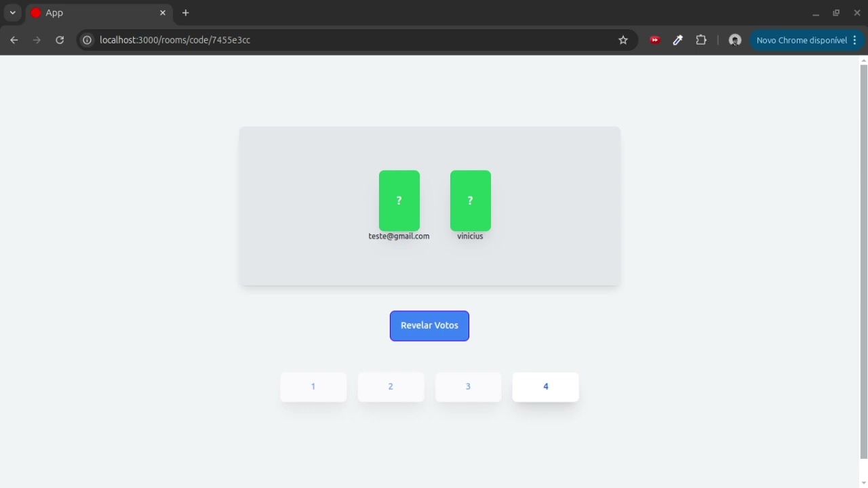Screen dimensions: 868x488
Task: Close the App tab
Action: coord(163,13)
